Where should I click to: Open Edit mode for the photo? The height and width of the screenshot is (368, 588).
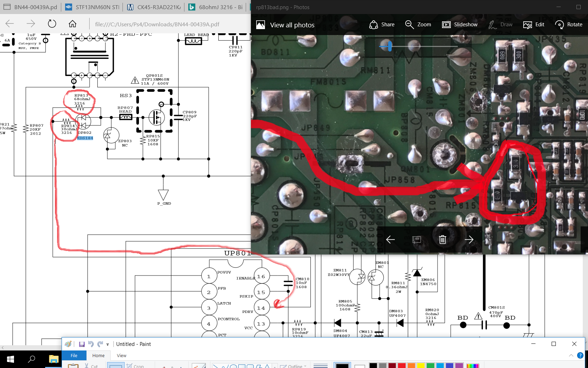coord(534,25)
